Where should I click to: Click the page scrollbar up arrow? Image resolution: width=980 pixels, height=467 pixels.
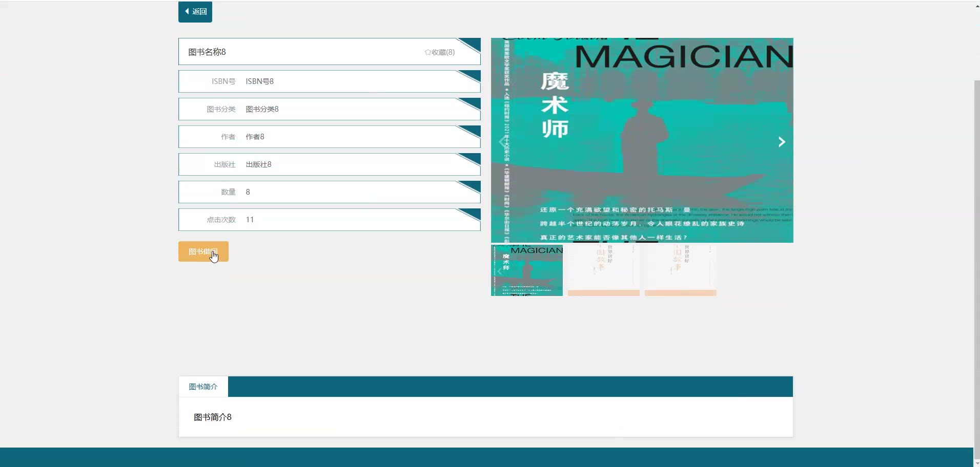click(976, 6)
